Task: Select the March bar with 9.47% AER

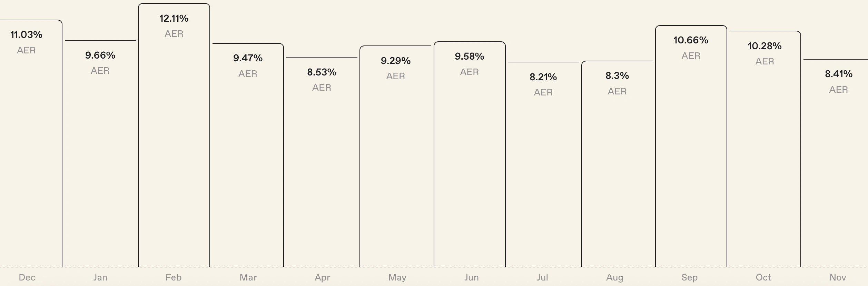Action: (x=248, y=155)
